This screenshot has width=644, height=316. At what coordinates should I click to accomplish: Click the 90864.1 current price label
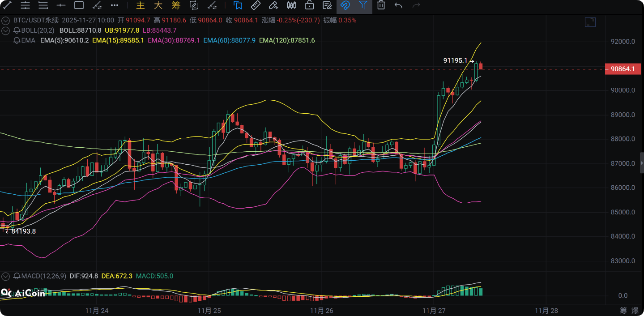tap(623, 69)
